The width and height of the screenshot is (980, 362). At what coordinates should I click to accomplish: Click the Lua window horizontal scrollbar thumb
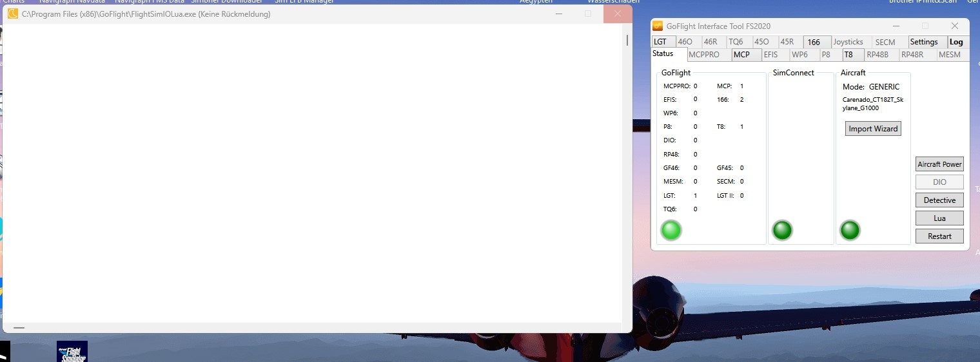pos(19,327)
